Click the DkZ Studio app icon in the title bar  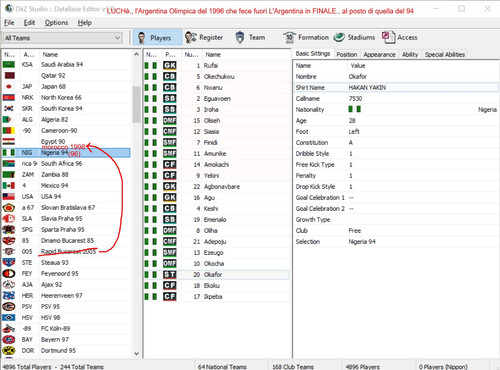point(9,9)
